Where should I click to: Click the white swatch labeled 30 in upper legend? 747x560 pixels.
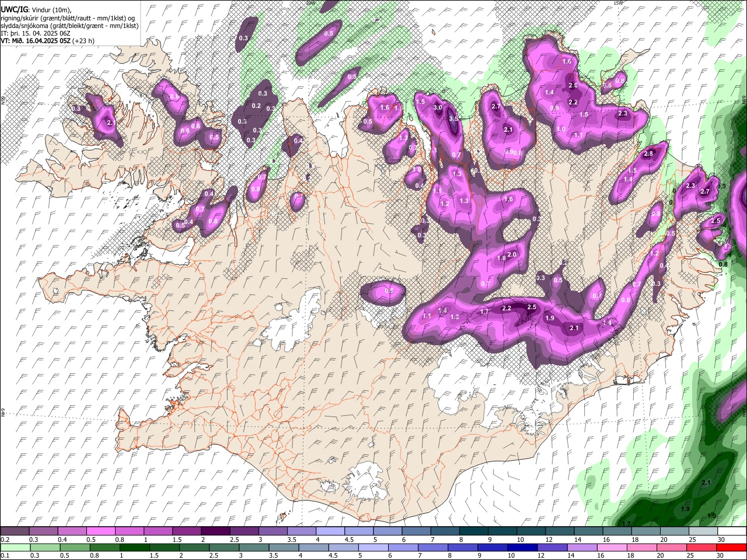point(732,531)
